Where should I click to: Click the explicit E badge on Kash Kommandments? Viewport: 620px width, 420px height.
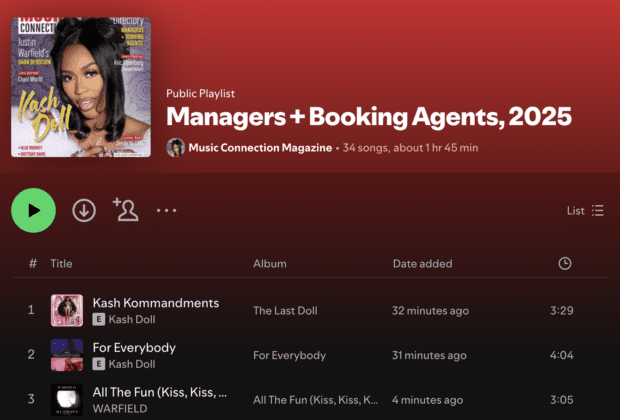pyautogui.click(x=99, y=319)
